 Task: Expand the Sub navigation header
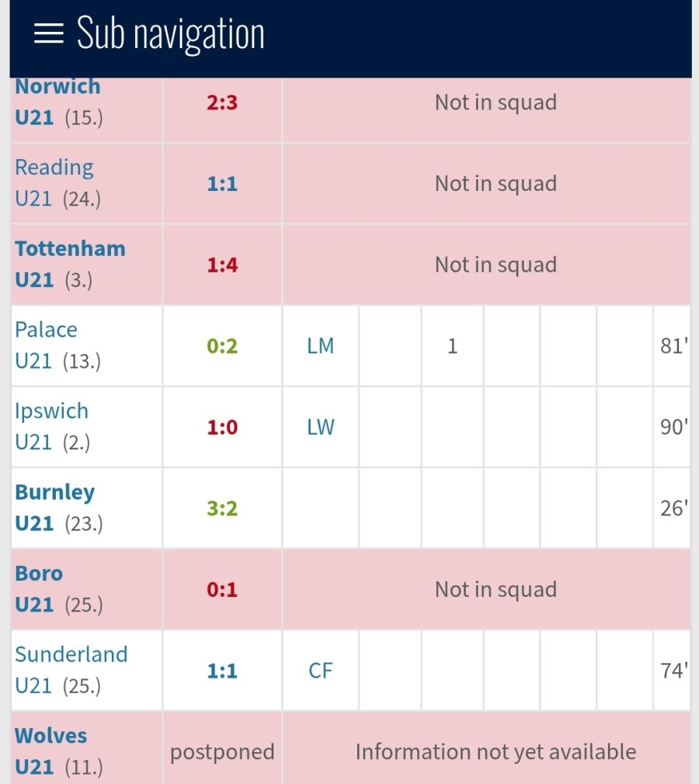pos(171,34)
